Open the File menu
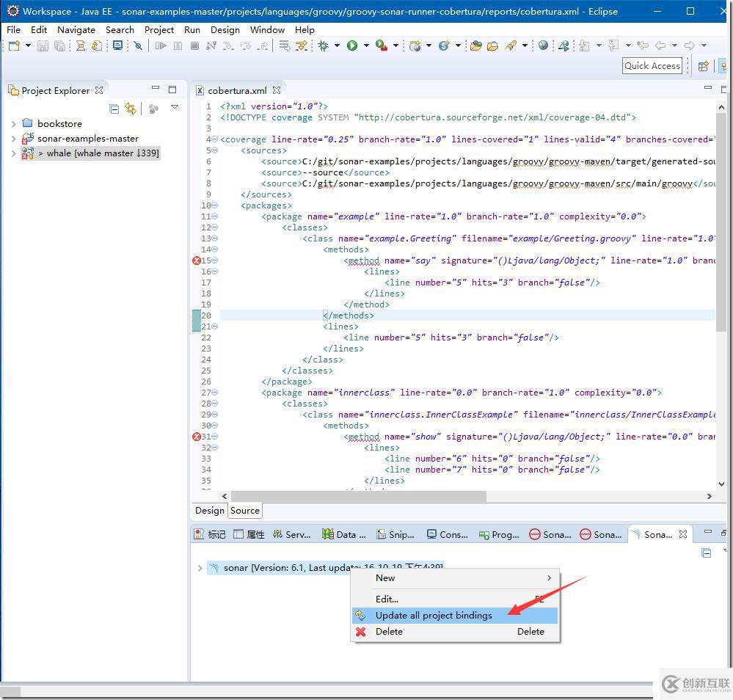The width and height of the screenshot is (733, 700). (x=13, y=29)
